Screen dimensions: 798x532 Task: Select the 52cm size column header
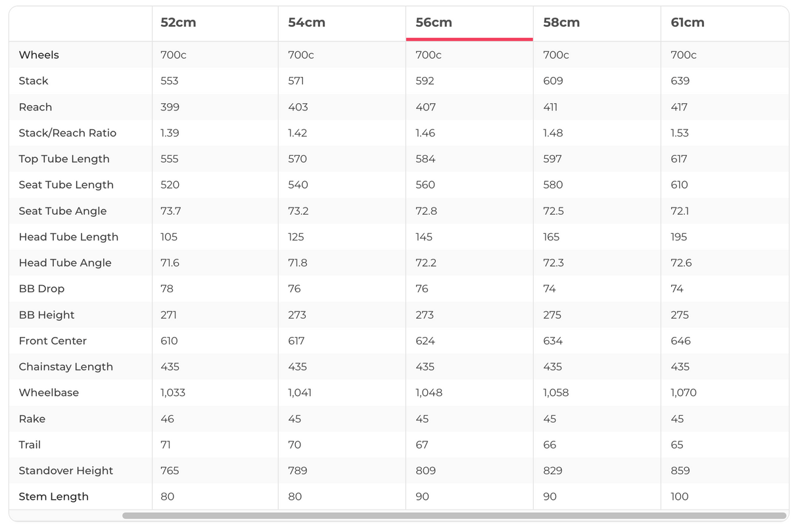click(178, 23)
